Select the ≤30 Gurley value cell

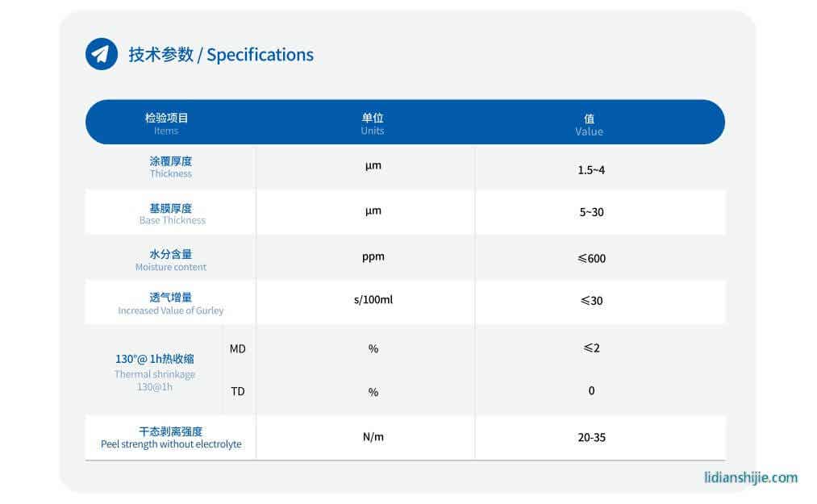(590, 301)
